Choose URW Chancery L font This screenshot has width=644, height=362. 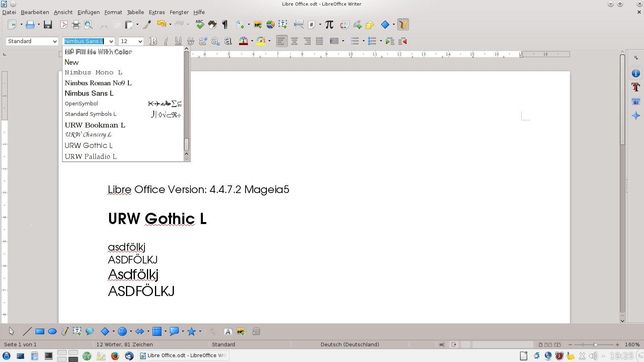click(123, 135)
